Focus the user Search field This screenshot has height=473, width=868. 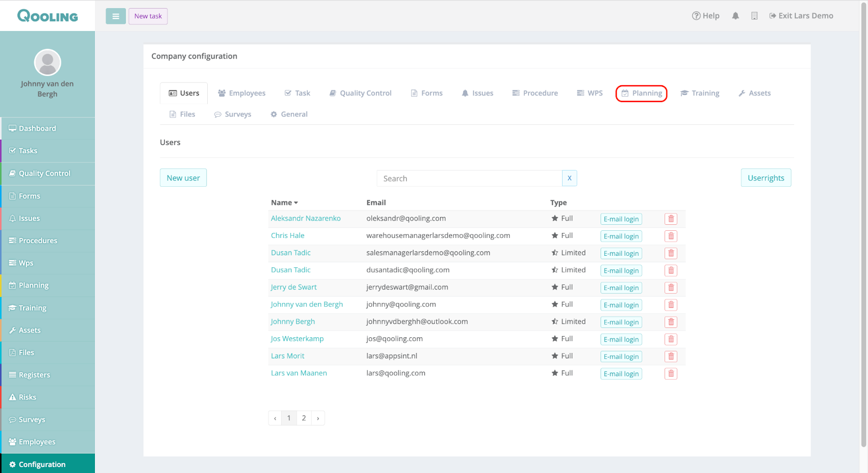[469, 178]
